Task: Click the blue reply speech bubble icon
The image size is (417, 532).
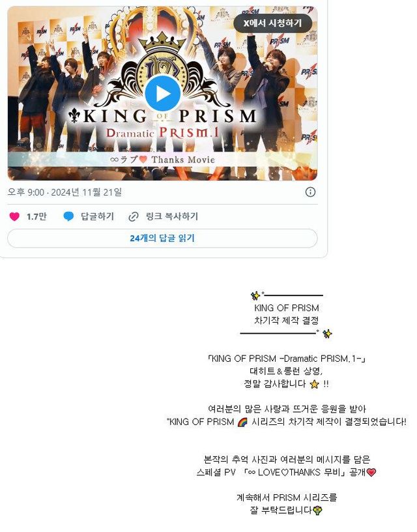Action: coord(68,216)
